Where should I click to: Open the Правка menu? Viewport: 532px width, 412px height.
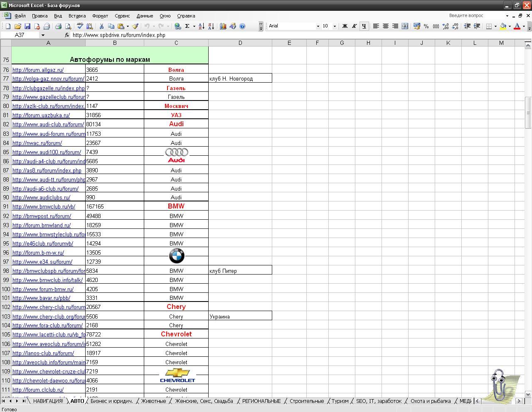pos(40,16)
